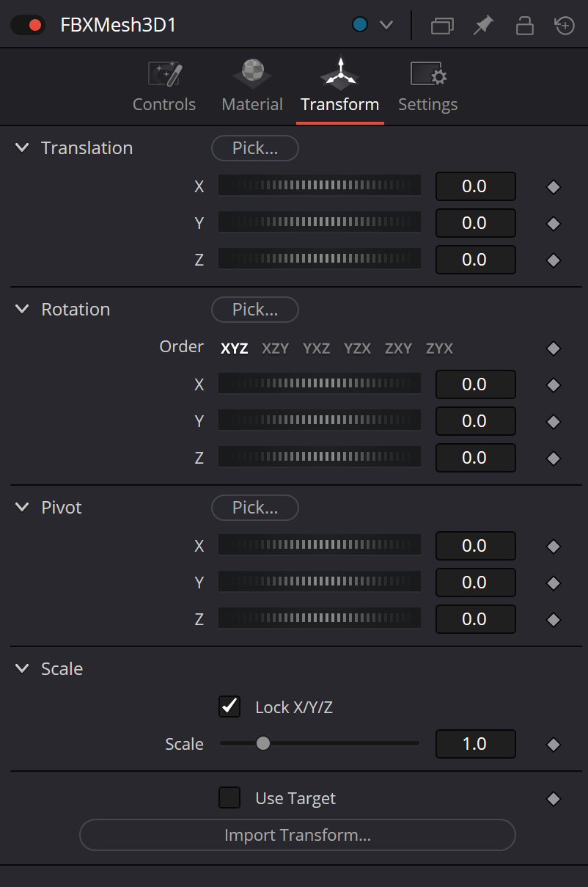Switch to the Material tab
588x887 pixels.
[252, 87]
